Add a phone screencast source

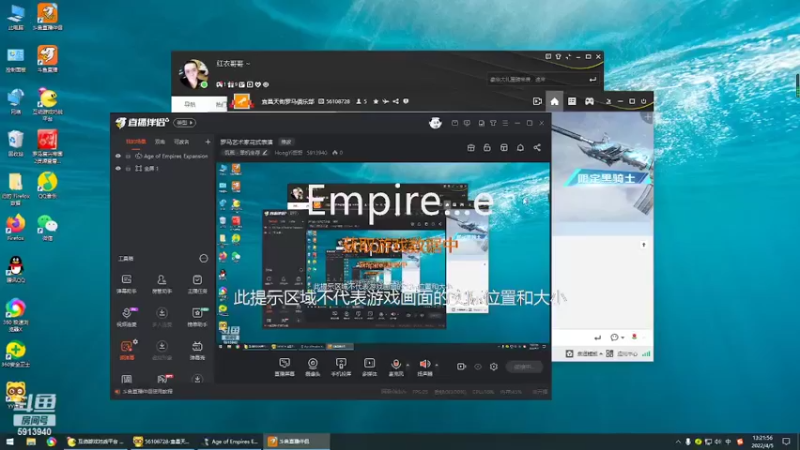(341, 363)
